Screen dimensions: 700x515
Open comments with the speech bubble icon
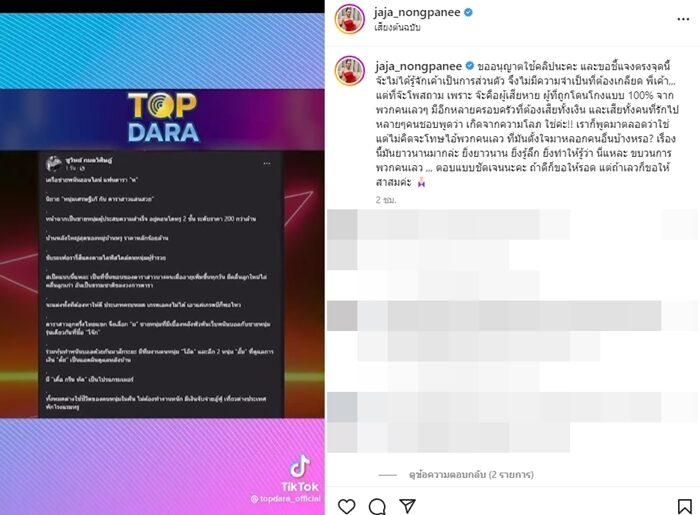tap(377, 507)
